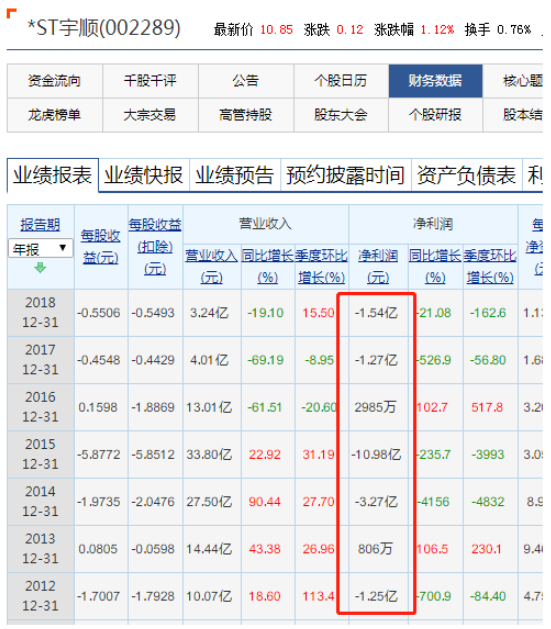This screenshot has height=629, width=551.
Task: Click the 2015 quarterly profit growth -3993 cell
Action: coord(488,455)
